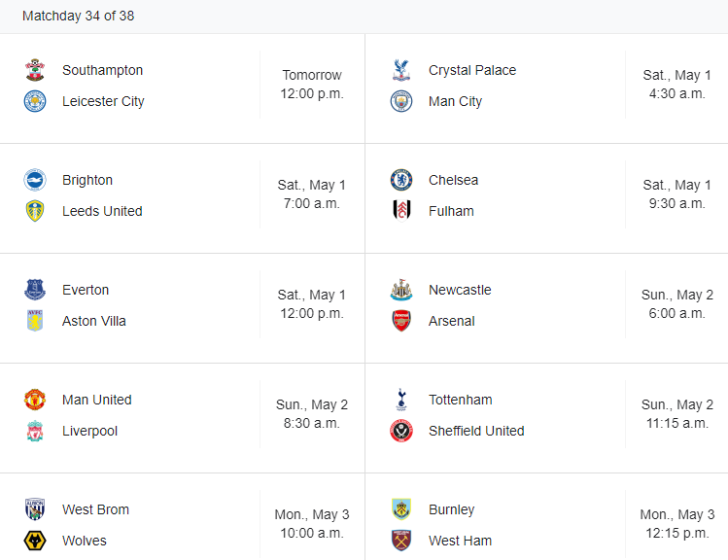Open the Brighton team name link
The width and height of the screenshot is (728, 560).
pos(87,180)
